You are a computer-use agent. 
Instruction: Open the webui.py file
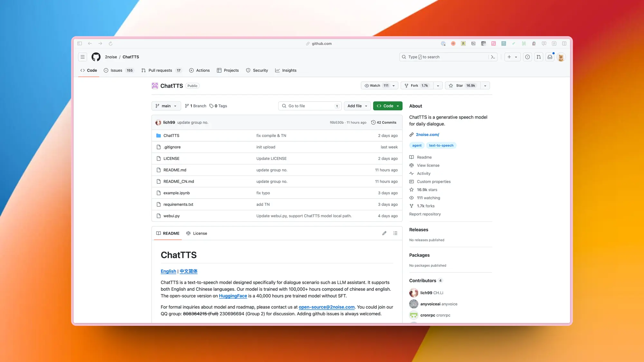pos(171,216)
